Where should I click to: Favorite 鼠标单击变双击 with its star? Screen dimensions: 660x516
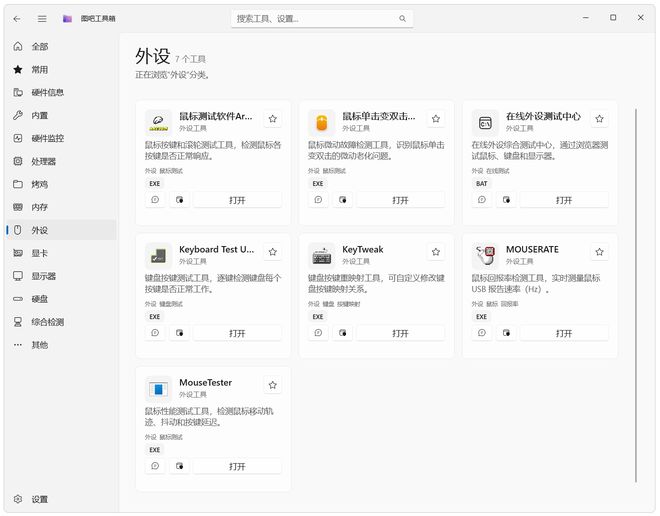pyautogui.click(x=436, y=119)
